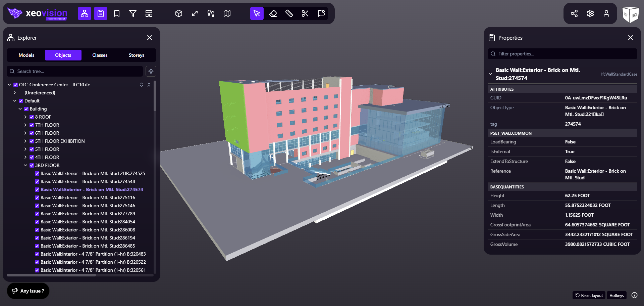This screenshot has height=306, width=644.
Task: Select the ruler measurement tool
Action: [x=289, y=13]
